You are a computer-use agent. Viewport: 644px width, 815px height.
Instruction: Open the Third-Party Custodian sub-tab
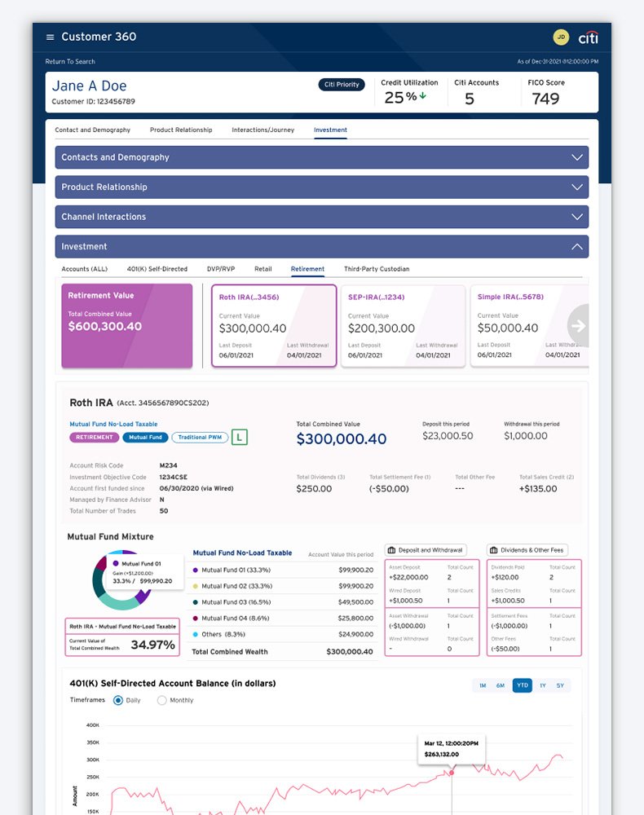(377, 269)
